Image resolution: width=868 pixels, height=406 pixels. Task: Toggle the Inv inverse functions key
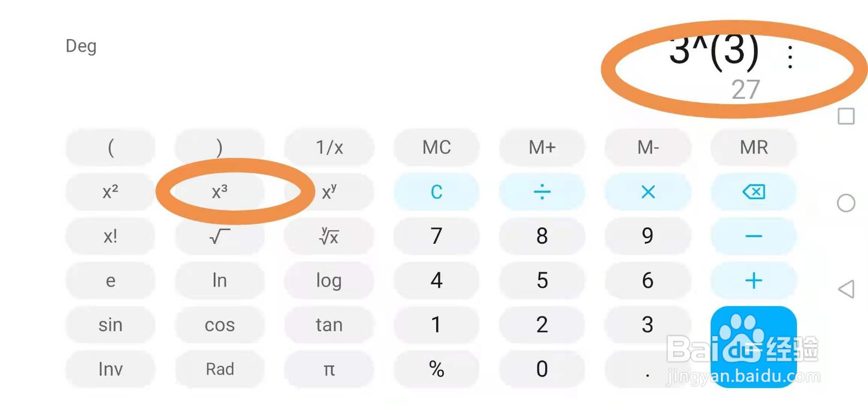click(x=110, y=369)
